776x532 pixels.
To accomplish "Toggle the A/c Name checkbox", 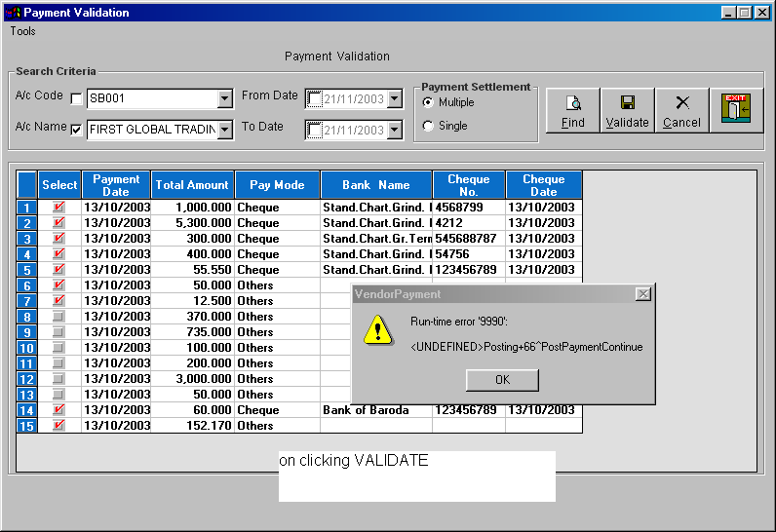I will point(76,130).
